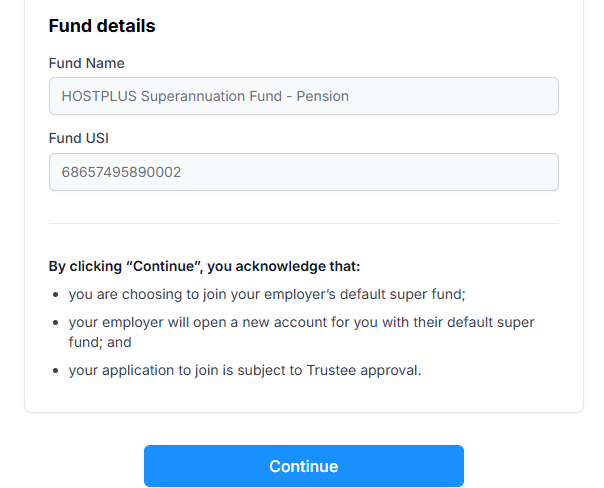Click the third bullet point marker
The image size is (604, 488).
pyautogui.click(x=55, y=371)
